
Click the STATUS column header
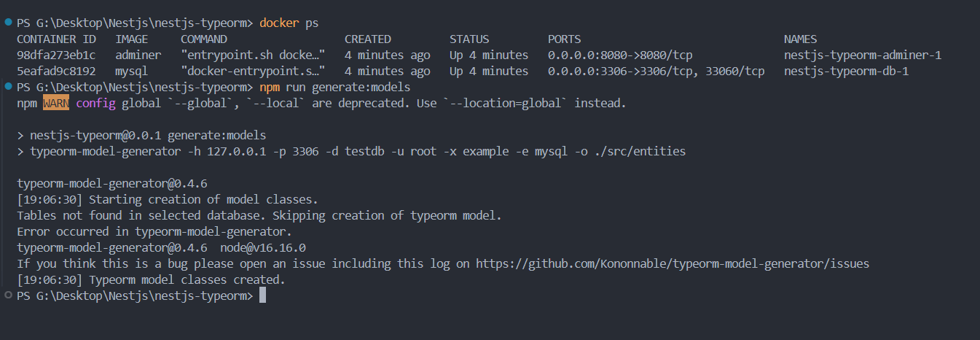click(469, 39)
